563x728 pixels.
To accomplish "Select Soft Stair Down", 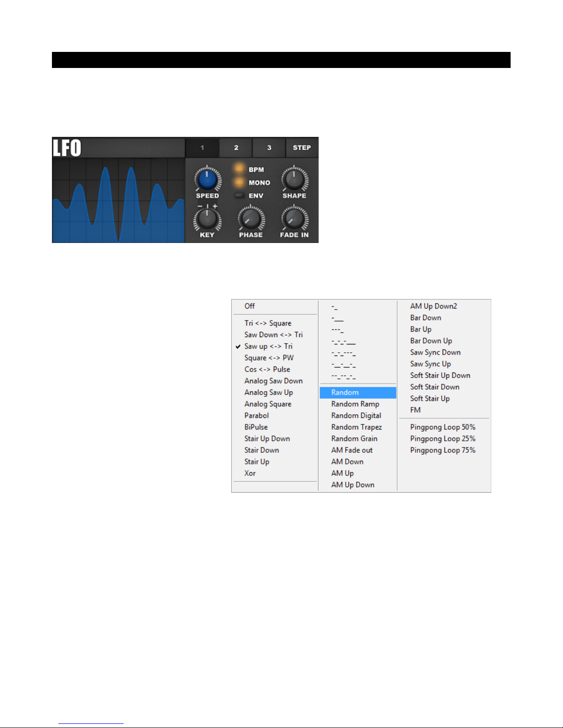I will click(435, 387).
